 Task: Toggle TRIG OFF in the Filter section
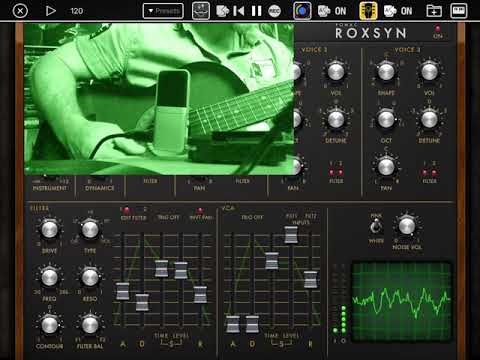click(x=168, y=217)
